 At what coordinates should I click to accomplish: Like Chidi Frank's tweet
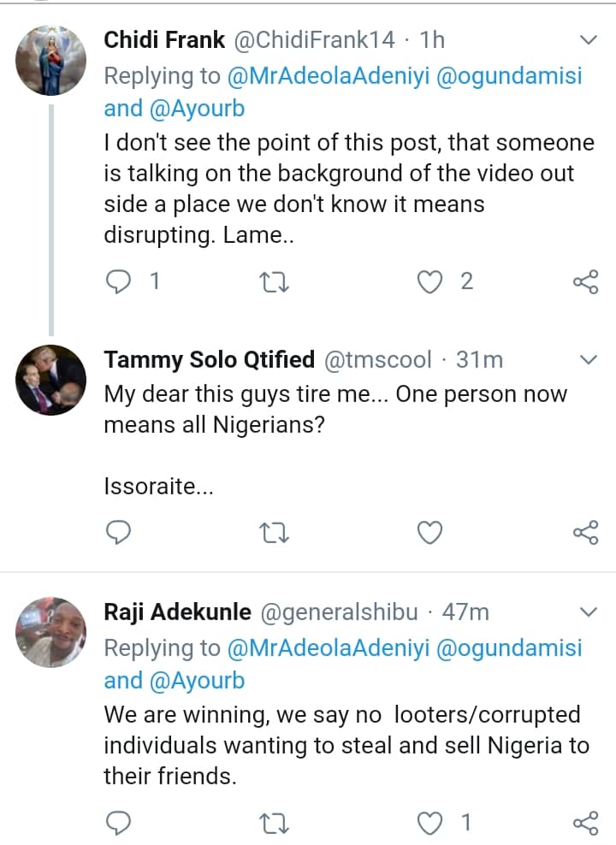429,282
